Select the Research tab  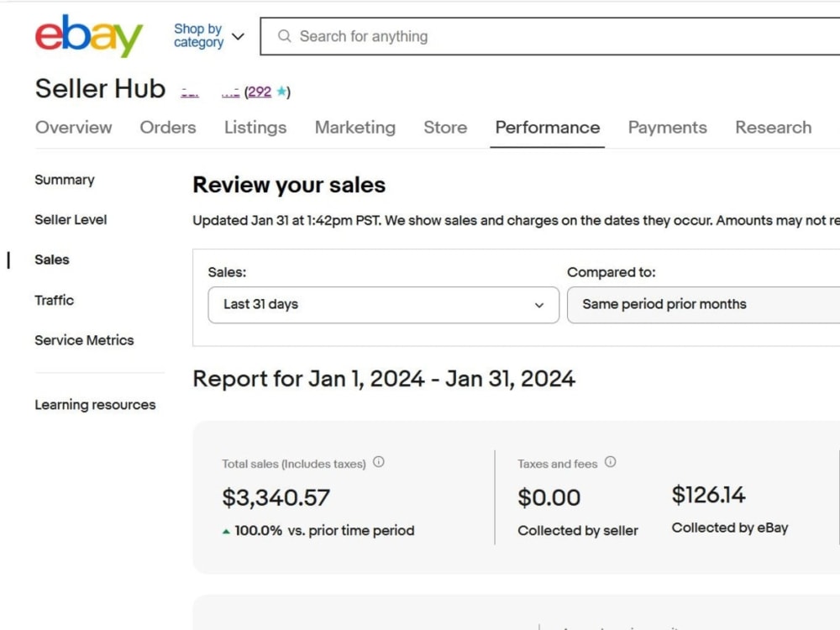pos(773,128)
